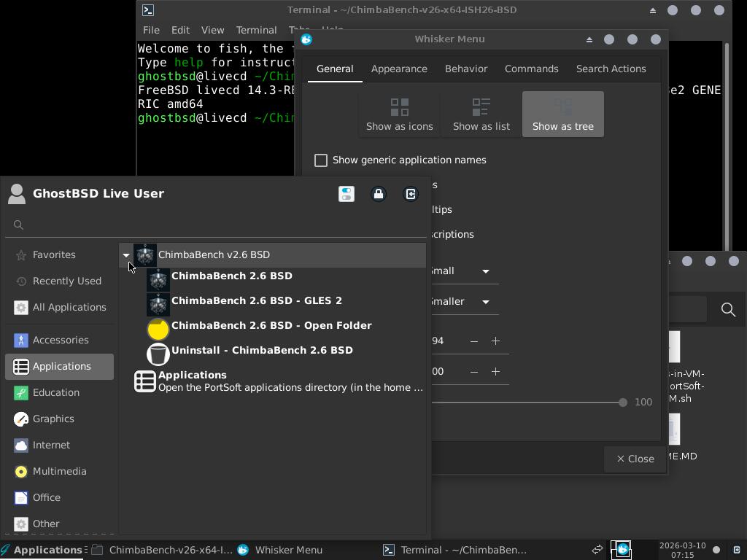747x560 pixels.
Task: Select Other category
Action: [x=60, y=524]
